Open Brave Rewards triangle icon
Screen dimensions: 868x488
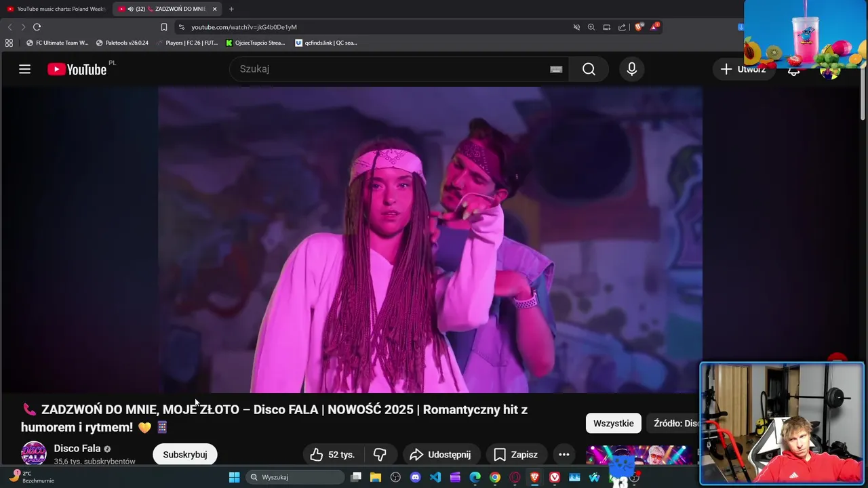click(x=654, y=27)
